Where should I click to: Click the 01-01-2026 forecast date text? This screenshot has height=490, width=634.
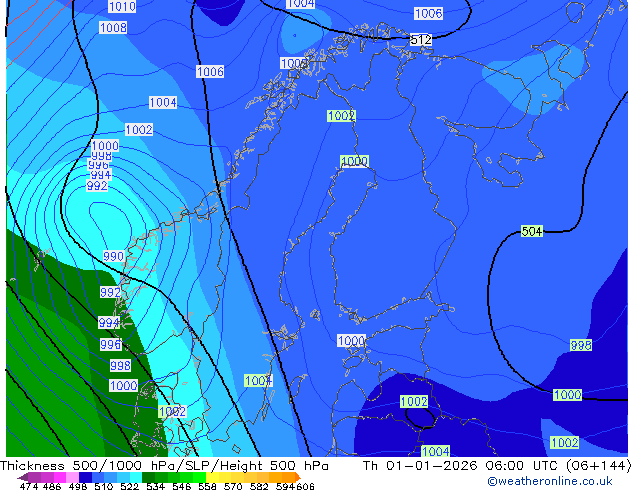pyautogui.click(x=432, y=466)
